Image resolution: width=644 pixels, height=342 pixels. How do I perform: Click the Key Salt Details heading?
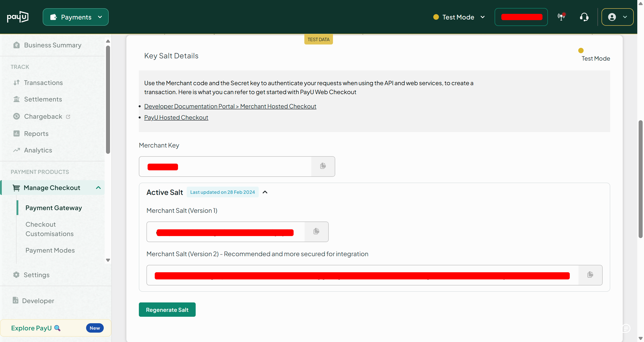click(x=171, y=55)
